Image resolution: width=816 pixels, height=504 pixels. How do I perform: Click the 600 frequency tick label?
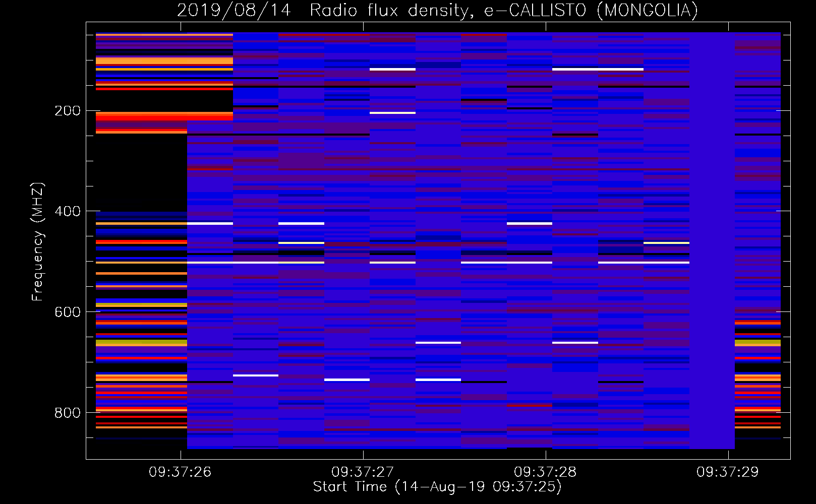coord(68,312)
